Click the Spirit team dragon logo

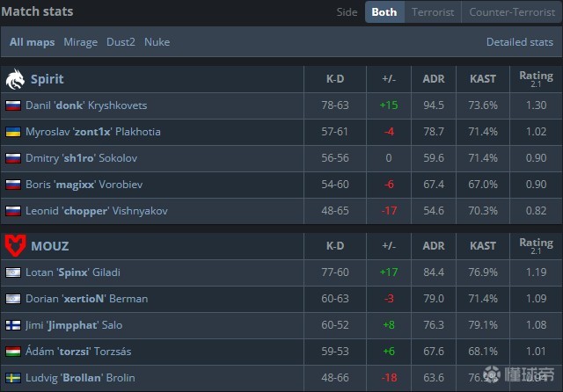pyautogui.click(x=15, y=79)
